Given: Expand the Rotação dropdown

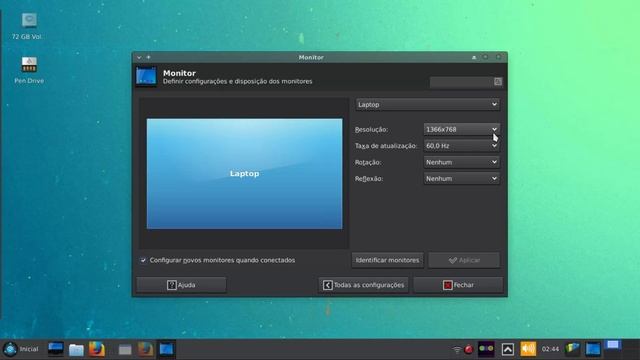Looking at the screenshot, I should click(x=462, y=162).
